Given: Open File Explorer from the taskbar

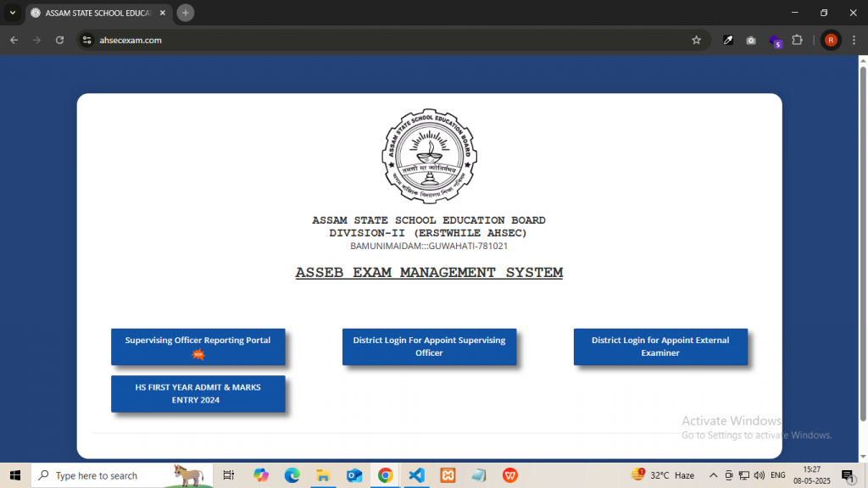Looking at the screenshot, I should [x=323, y=475].
